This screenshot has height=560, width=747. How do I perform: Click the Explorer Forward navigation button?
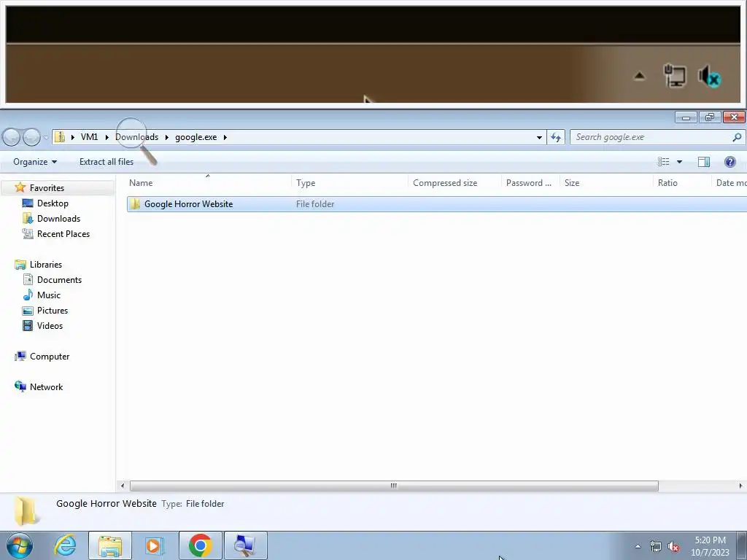click(31, 137)
